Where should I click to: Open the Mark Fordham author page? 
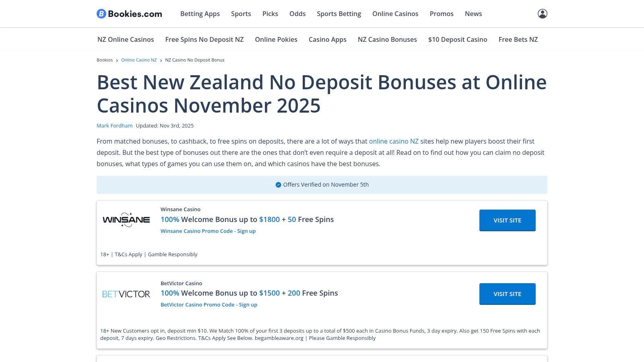(114, 125)
